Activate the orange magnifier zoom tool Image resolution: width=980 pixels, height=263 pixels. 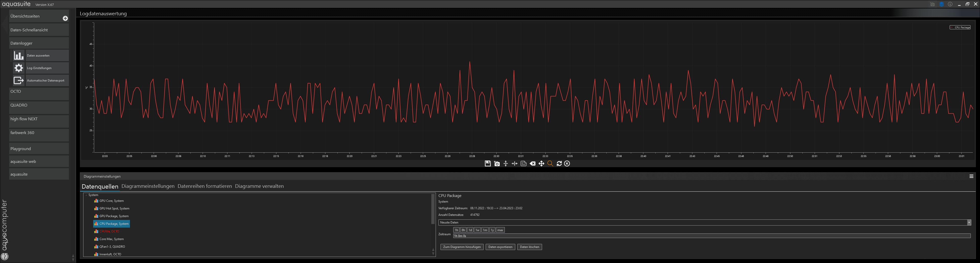[550, 163]
